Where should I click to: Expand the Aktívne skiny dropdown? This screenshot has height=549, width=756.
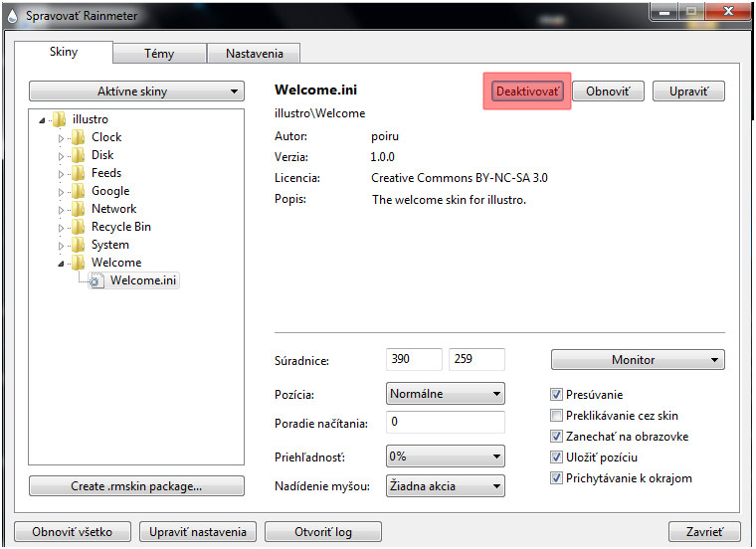click(136, 91)
